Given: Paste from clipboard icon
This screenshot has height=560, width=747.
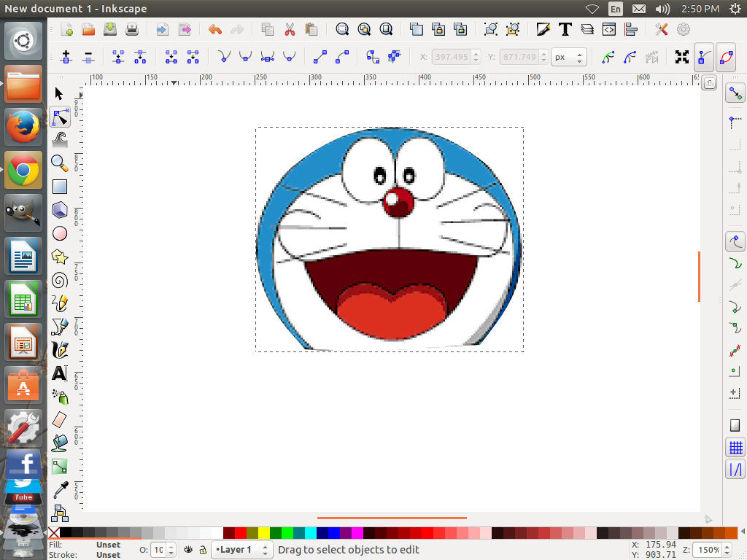Looking at the screenshot, I should (x=311, y=29).
